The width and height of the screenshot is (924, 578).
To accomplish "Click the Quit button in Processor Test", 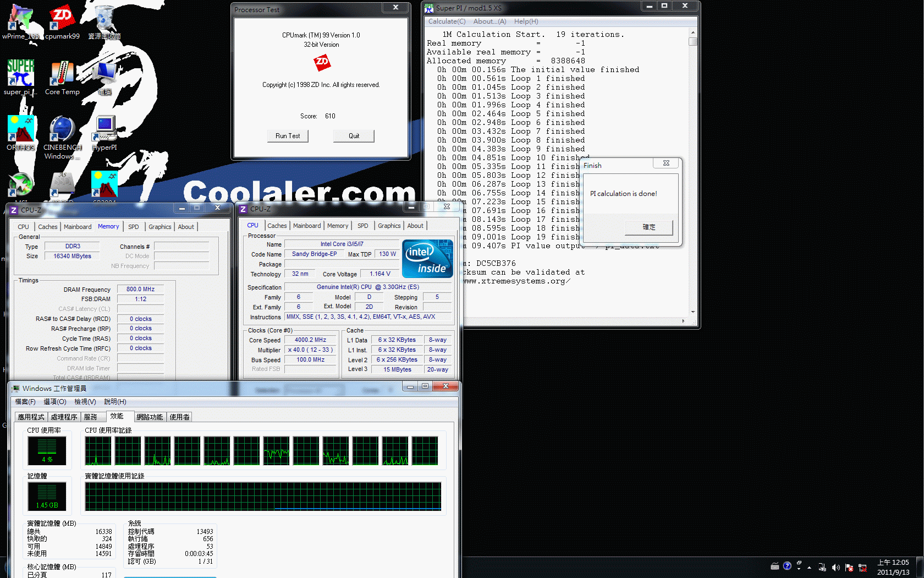I will (x=354, y=136).
